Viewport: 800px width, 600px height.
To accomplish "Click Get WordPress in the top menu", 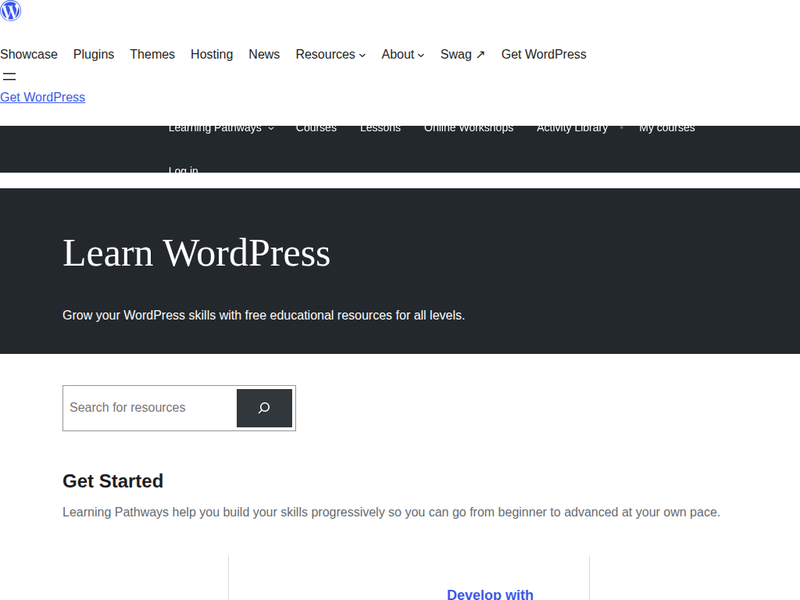I will [x=543, y=54].
